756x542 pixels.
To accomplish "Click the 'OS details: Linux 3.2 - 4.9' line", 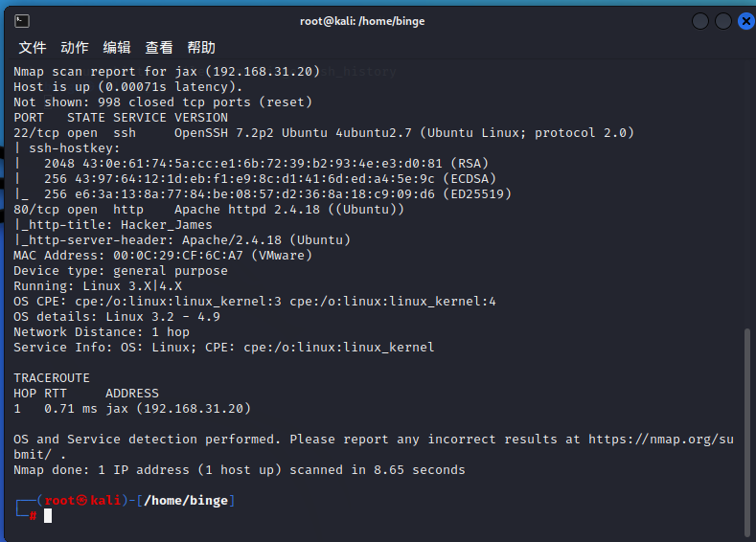I will point(117,317).
